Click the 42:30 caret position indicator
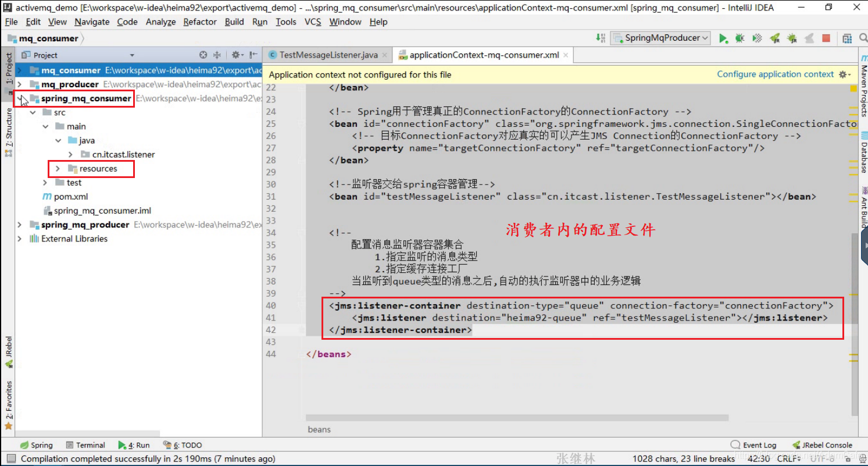Viewport: 868px width, 466px height. point(759,459)
